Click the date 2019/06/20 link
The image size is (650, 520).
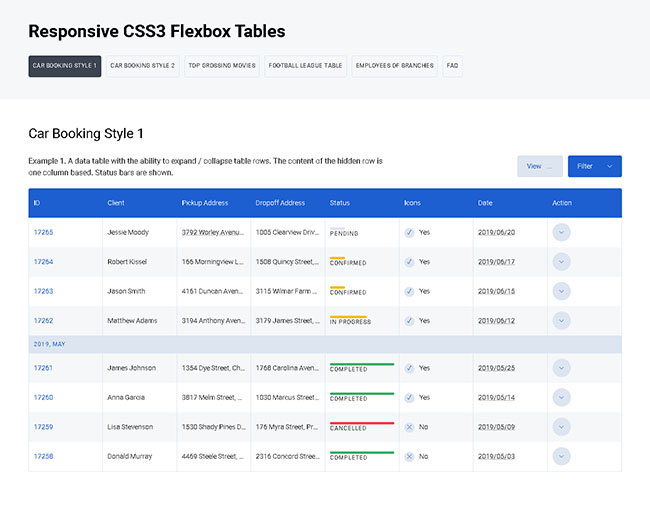[496, 233]
